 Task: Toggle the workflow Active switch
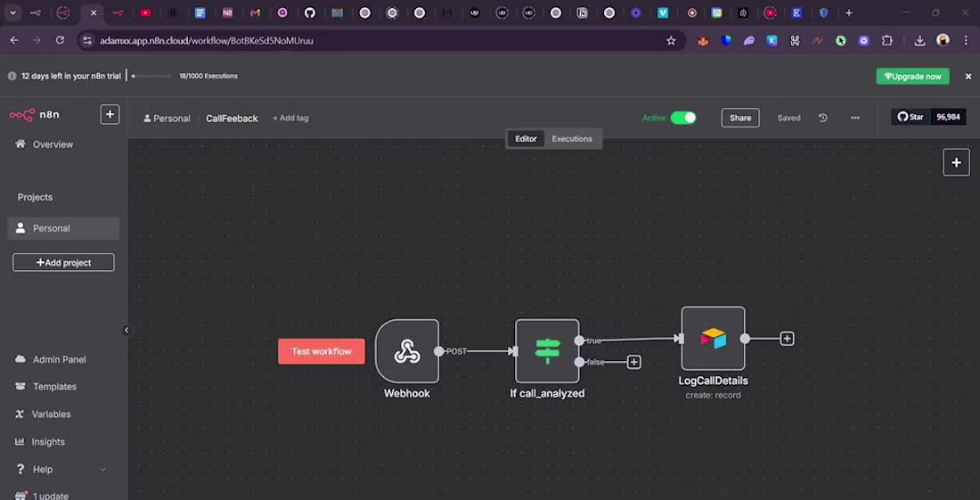point(683,118)
